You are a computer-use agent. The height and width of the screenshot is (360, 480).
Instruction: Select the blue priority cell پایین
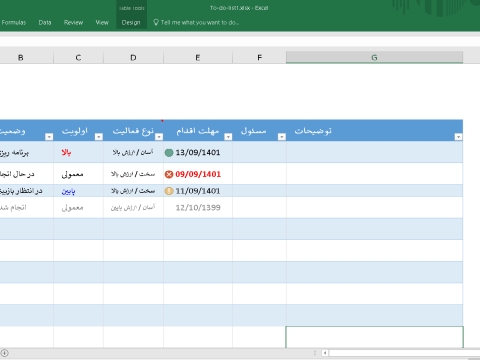coord(78,191)
